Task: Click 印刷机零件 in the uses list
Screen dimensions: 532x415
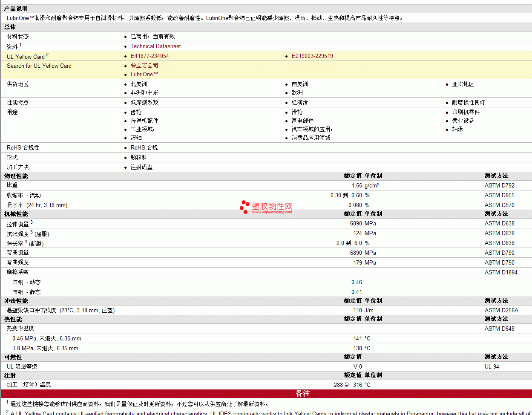Action: [466, 112]
